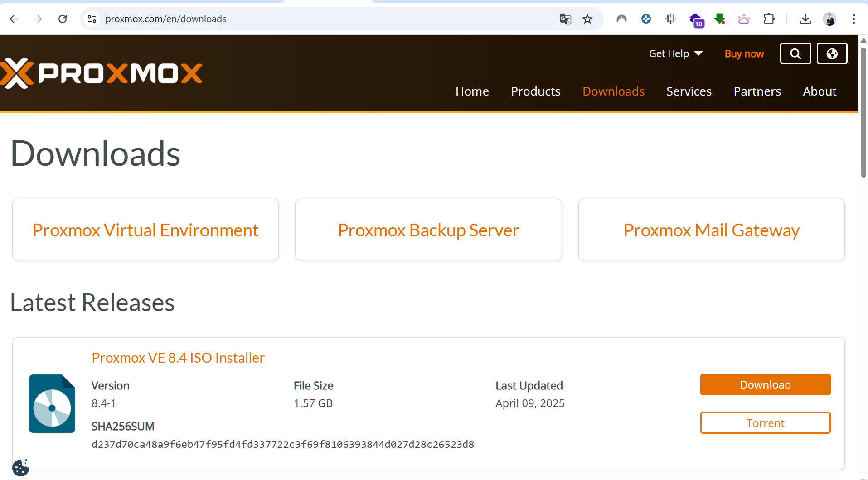Bookmark this page with the star icon
Image resolution: width=868 pixels, height=480 pixels.
[587, 19]
